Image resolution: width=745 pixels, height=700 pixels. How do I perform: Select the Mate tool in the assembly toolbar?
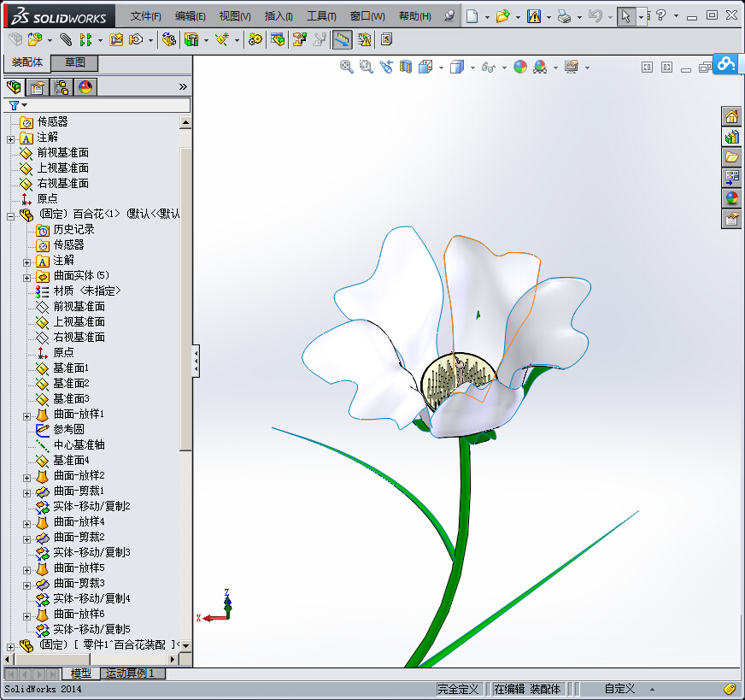pos(66,39)
